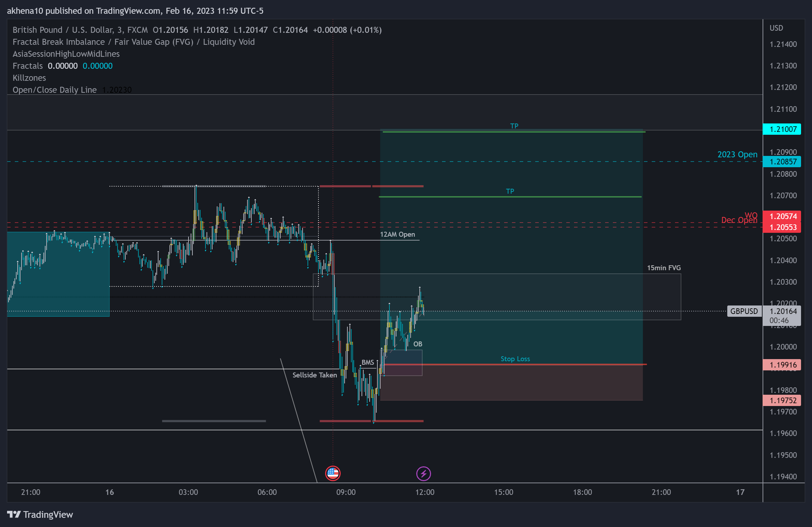This screenshot has width=812, height=527.
Task: Click the 1.19400 price axis label
Action: (x=783, y=477)
